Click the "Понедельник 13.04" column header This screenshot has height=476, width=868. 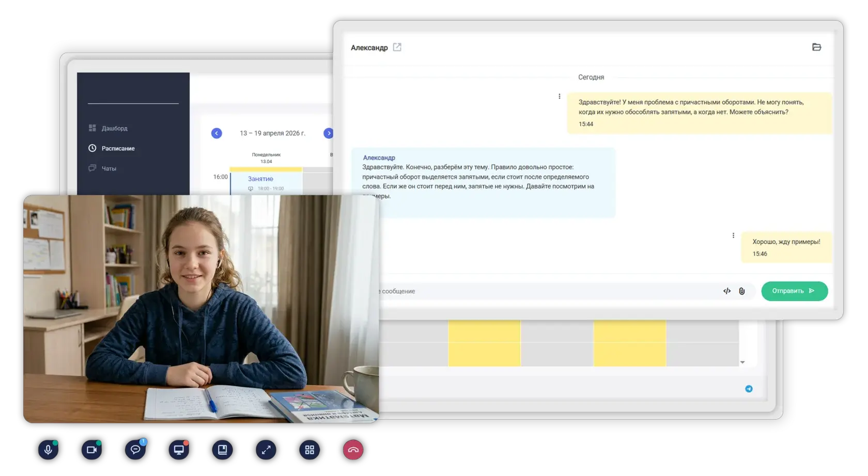pos(266,158)
